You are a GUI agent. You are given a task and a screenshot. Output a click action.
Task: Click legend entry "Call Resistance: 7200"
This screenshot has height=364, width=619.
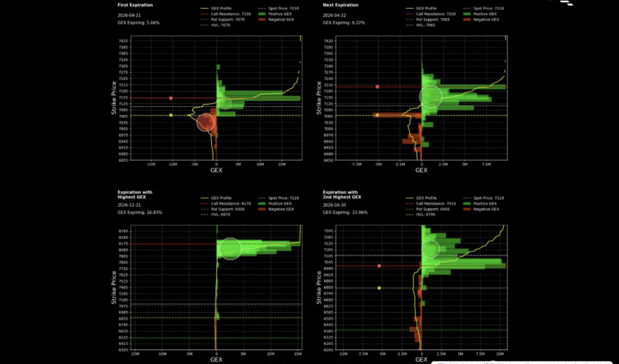tap(430, 14)
